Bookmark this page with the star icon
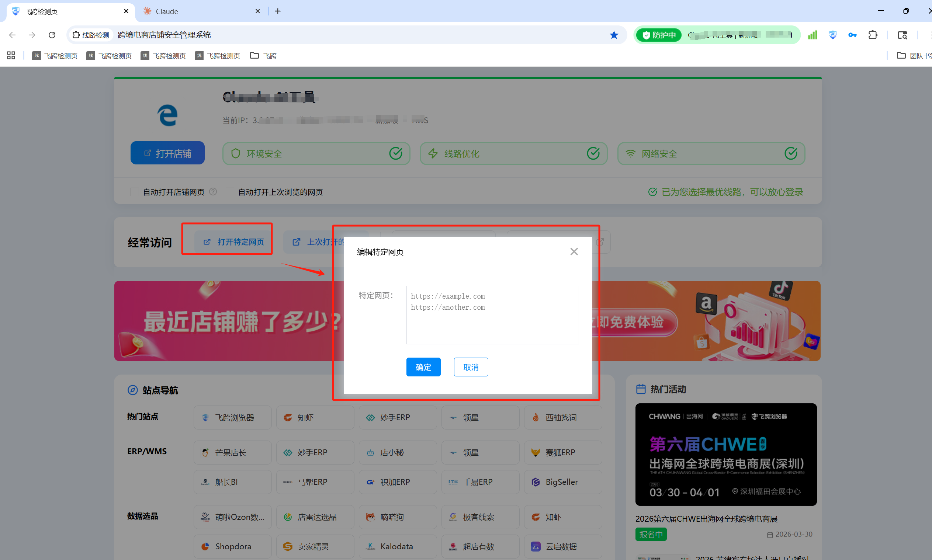932x560 pixels. click(x=614, y=35)
